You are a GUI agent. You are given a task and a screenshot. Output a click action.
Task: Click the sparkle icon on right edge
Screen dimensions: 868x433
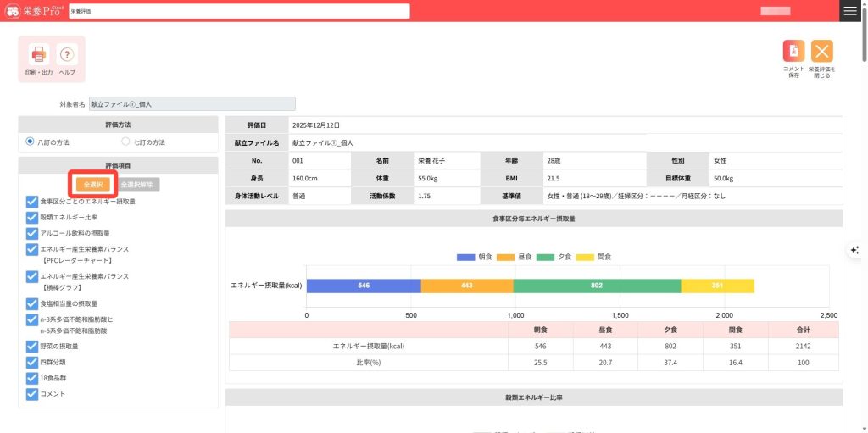(855, 250)
